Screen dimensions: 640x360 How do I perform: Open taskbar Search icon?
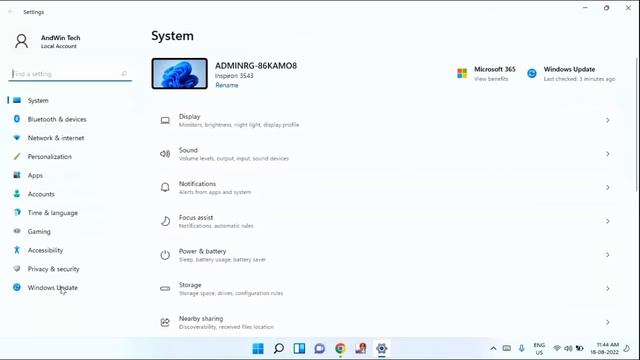[x=279, y=349]
